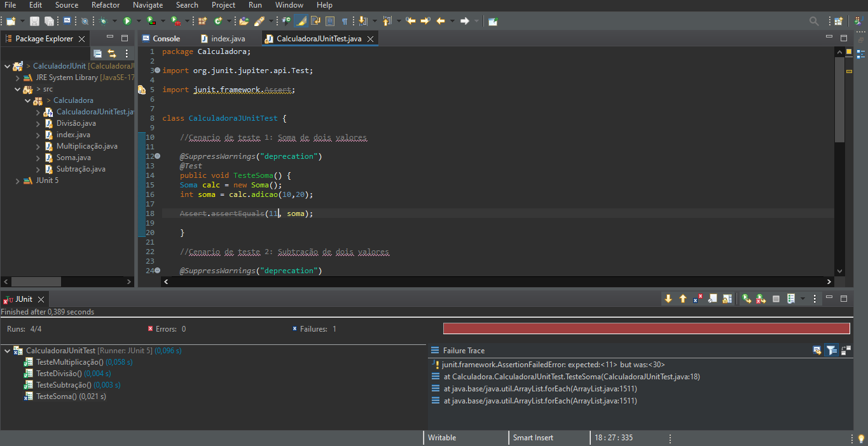Collapse CalculadoraJUnitTest node in JUnit results

coord(7,351)
